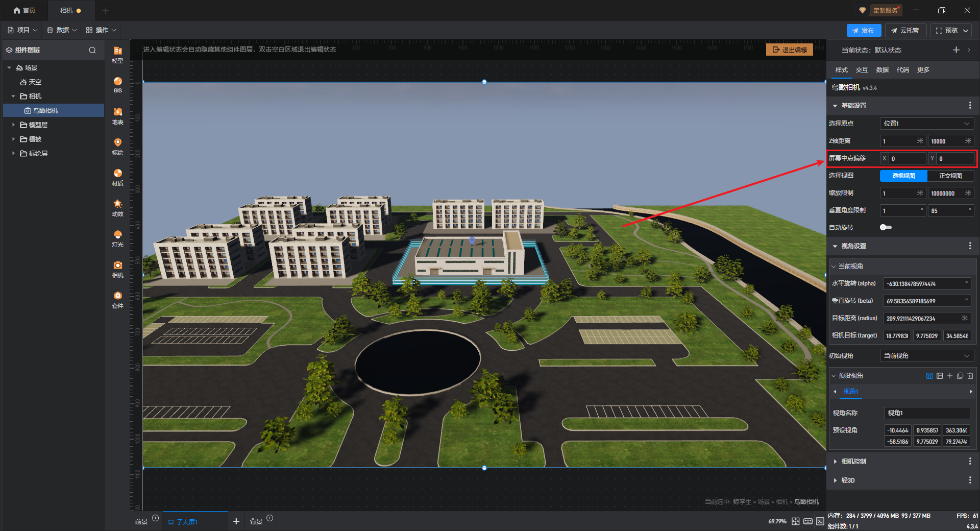The width and height of the screenshot is (980, 531).
Task: Select the GIS tool icon
Action: [x=117, y=84]
